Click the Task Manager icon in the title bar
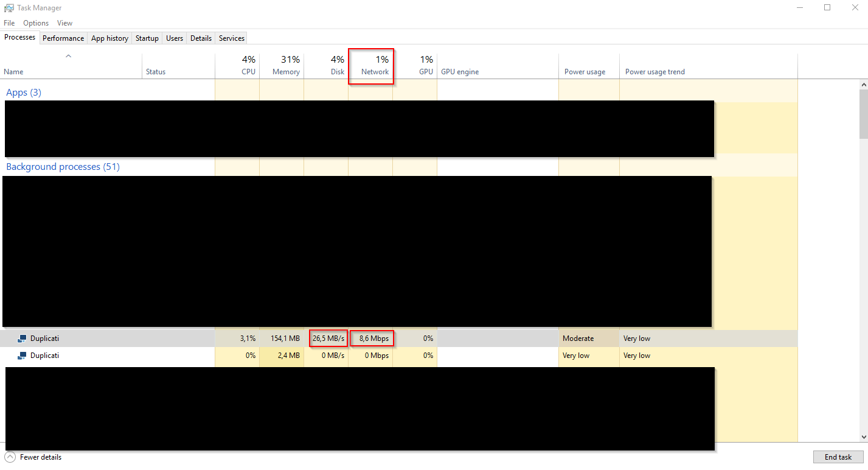 [9, 7]
